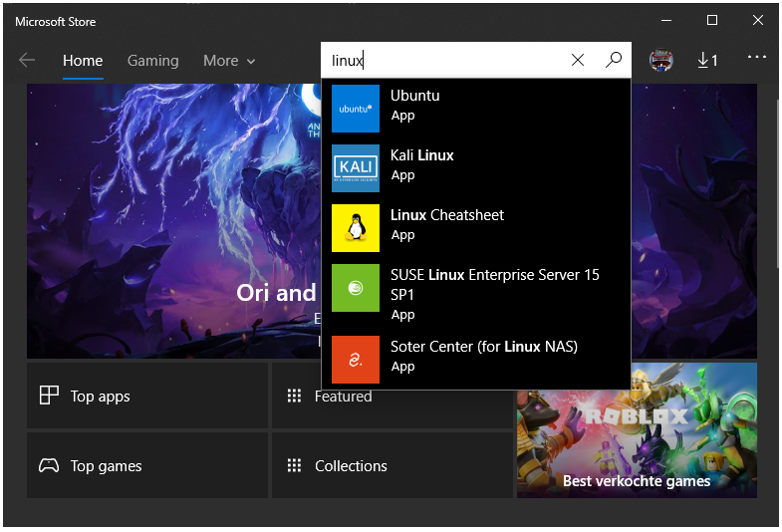Click the magnifying glass search icon
Screen dimensions: 782x532
tap(614, 60)
